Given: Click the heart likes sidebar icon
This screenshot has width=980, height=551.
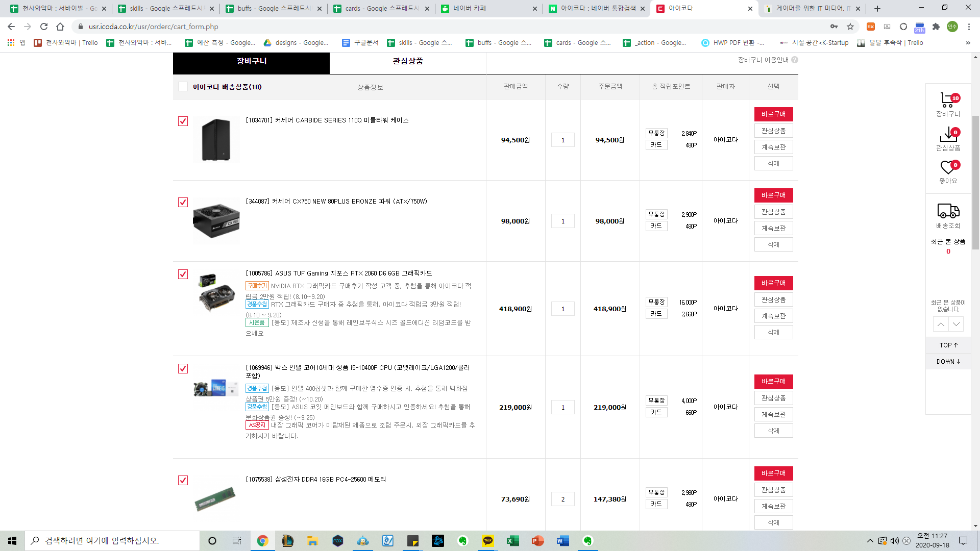Looking at the screenshot, I should click(x=948, y=167).
